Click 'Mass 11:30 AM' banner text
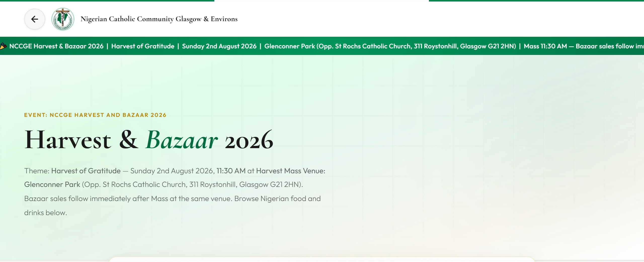Viewport: 644px width, 262px height. (545, 46)
